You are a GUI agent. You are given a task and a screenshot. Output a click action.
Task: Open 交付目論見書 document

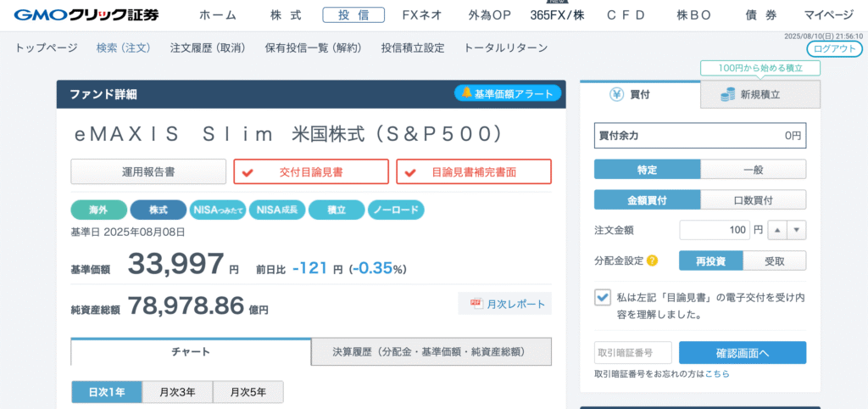point(311,171)
